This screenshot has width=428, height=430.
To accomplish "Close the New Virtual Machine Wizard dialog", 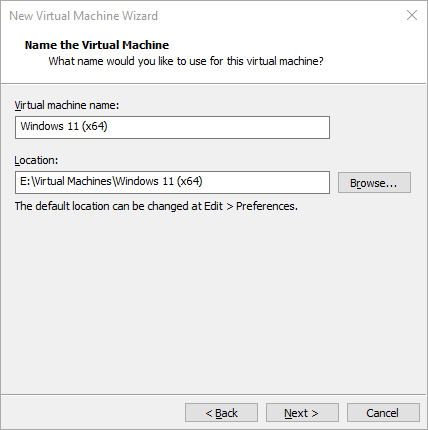I will pyautogui.click(x=412, y=15).
